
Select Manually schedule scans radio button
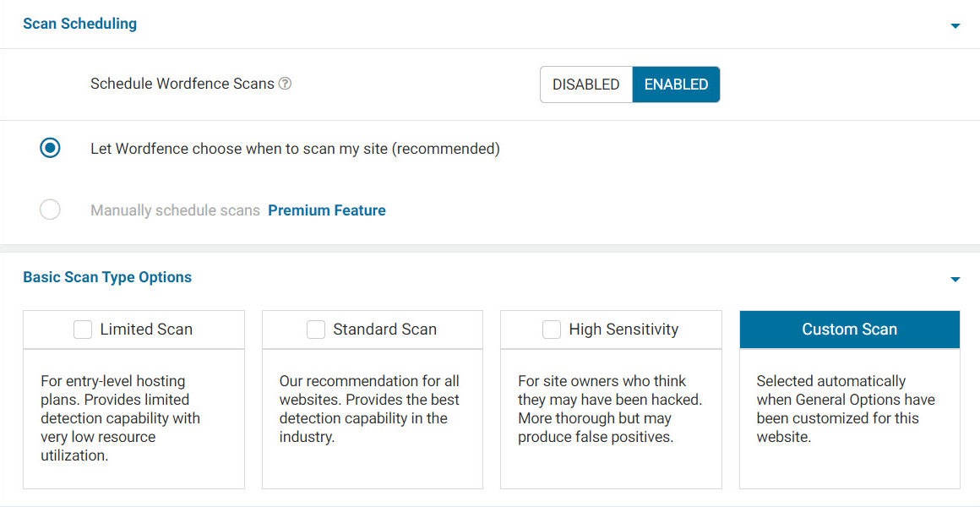pos(51,210)
